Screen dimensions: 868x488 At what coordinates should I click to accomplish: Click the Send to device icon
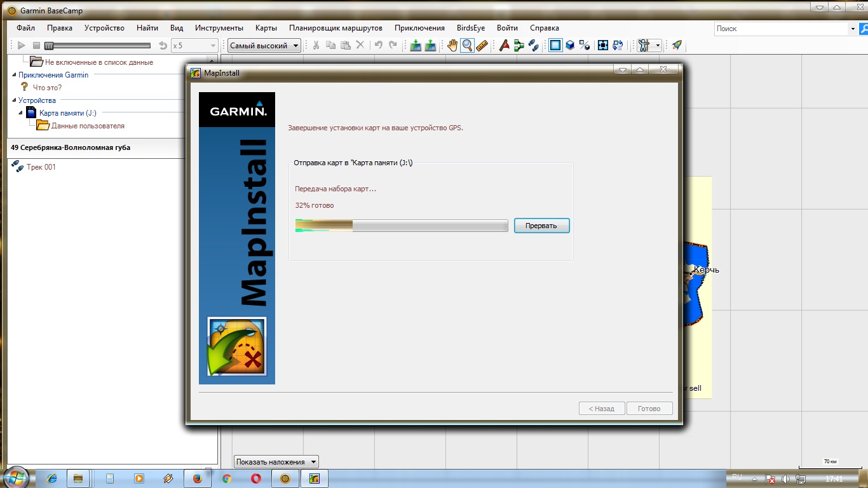416,45
